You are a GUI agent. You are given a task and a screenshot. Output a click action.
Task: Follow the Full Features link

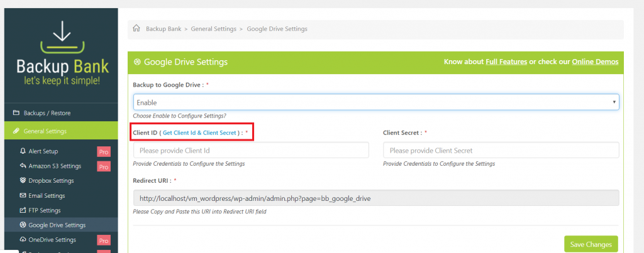point(506,62)
